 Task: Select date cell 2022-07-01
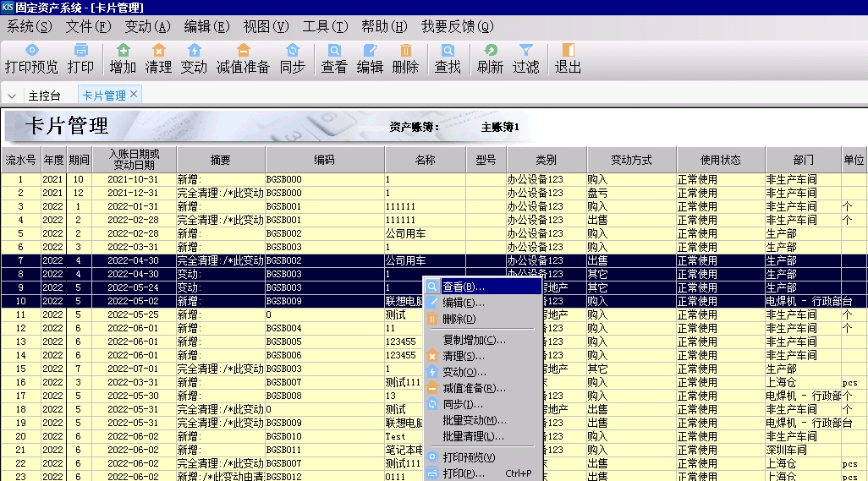click(x=134, y=369)
